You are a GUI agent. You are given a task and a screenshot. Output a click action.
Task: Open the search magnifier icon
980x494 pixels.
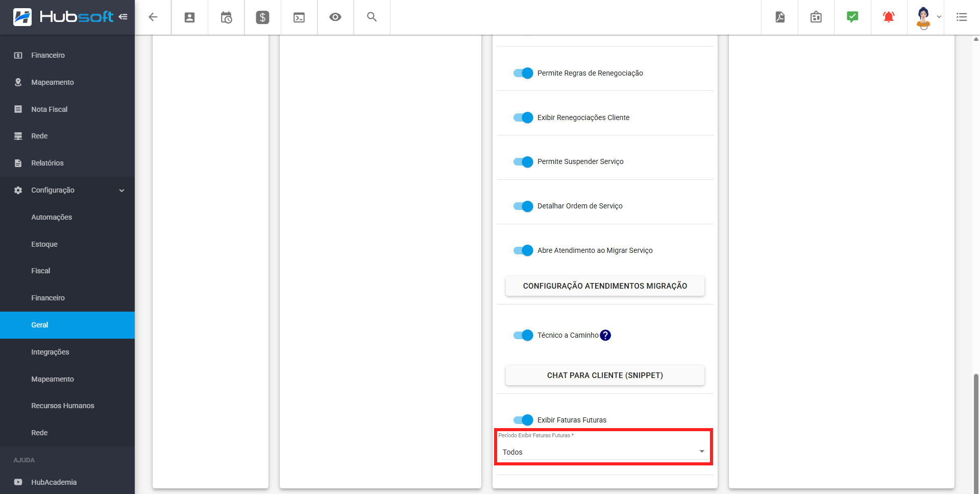pos(372,17)
